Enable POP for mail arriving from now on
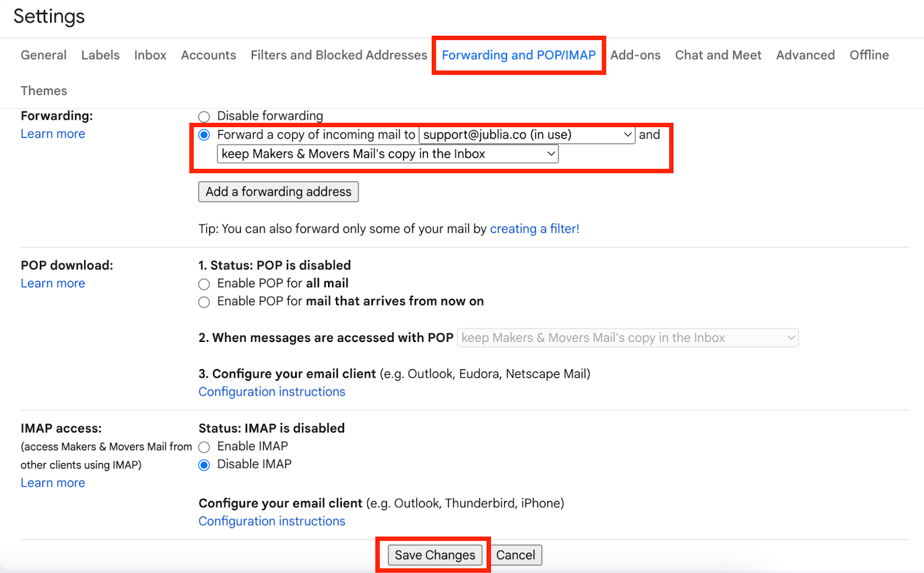Viewport: 924px width, 573px height. tap(204, 302)
